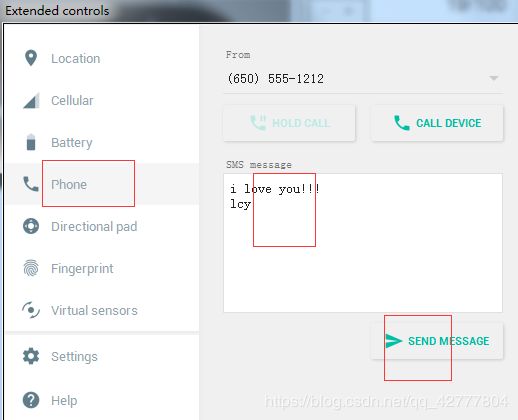Click the paper plane send icon
The width and height of the screenshot is (518, 420).
point(394,341)
